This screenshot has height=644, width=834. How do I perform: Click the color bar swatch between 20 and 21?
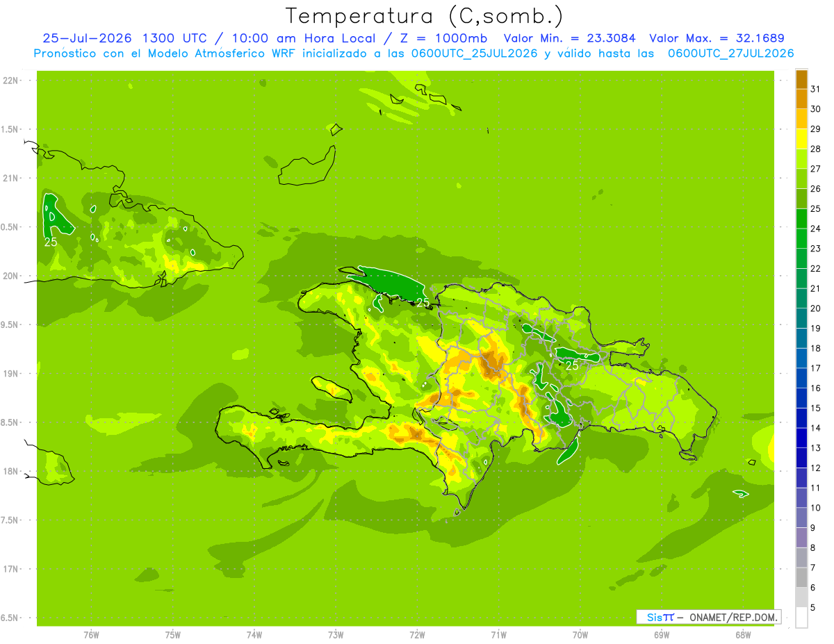coord(801,299)
